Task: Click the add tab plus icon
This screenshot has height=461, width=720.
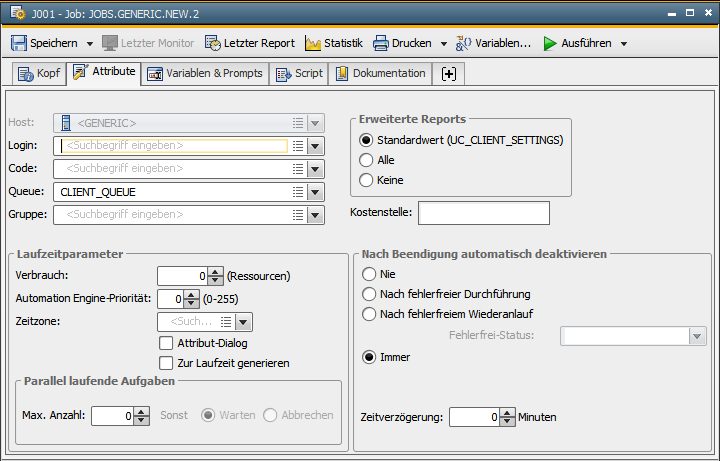Action: (449, 74)
